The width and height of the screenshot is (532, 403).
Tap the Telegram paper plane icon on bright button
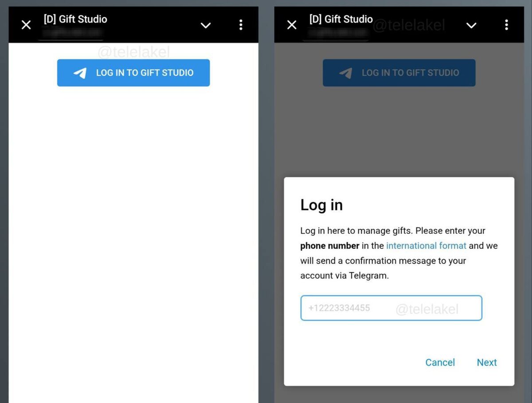[x=80, y=73]
